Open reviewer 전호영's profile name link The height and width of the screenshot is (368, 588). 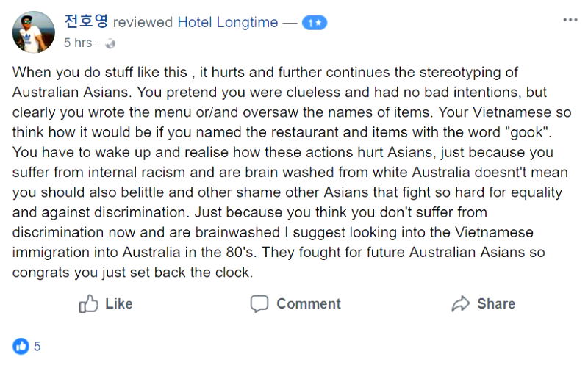coord(86,22)
